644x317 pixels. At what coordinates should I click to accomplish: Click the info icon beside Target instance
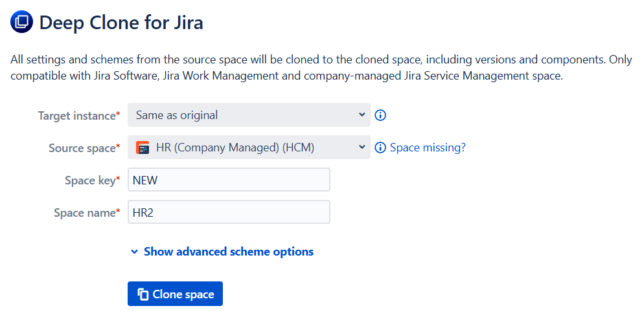(381, 116)
